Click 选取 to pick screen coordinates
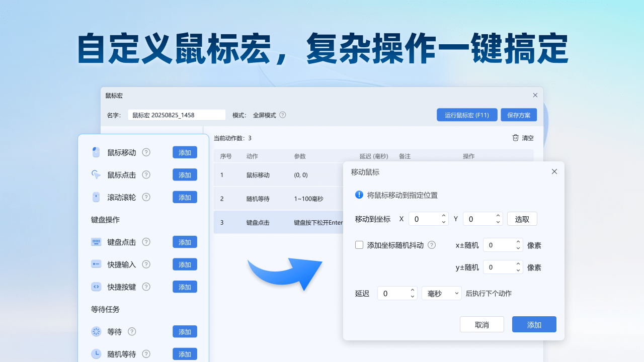The width and height of the screenshot is (644, 362). click(x=522, y=219)
